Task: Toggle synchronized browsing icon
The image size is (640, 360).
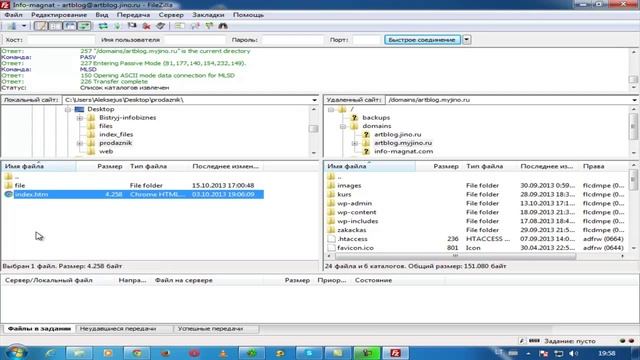Action: pyautogui.click(x=209, y=26)
